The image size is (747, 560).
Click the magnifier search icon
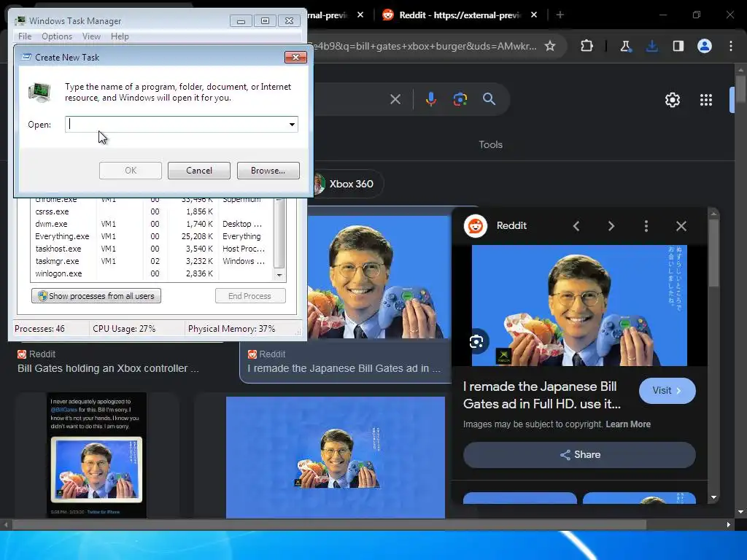489,99
